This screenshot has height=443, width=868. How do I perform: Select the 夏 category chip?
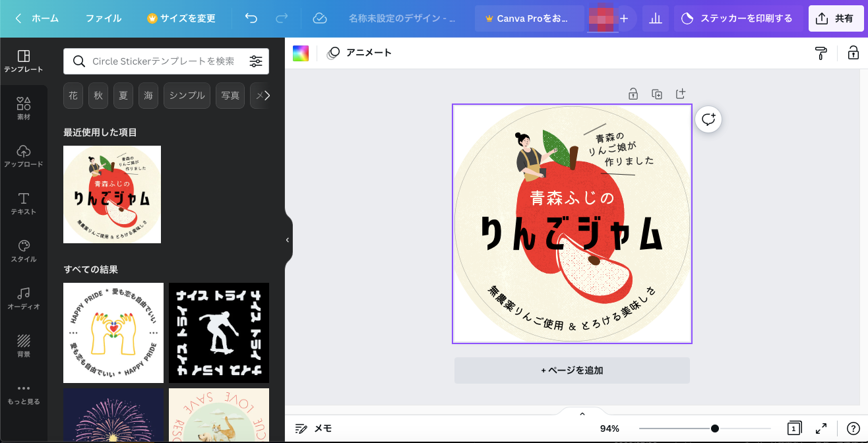click(x=123, y=96)
